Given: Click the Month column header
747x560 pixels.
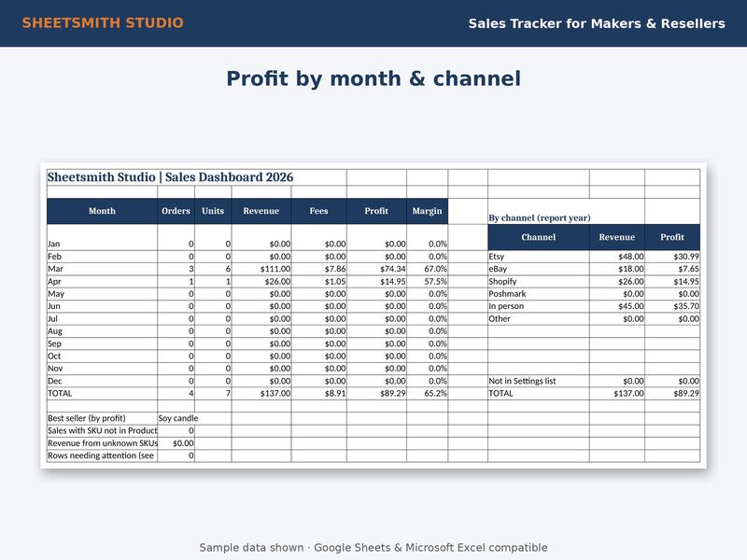Looking at the screenshot, I should point(102,211).
